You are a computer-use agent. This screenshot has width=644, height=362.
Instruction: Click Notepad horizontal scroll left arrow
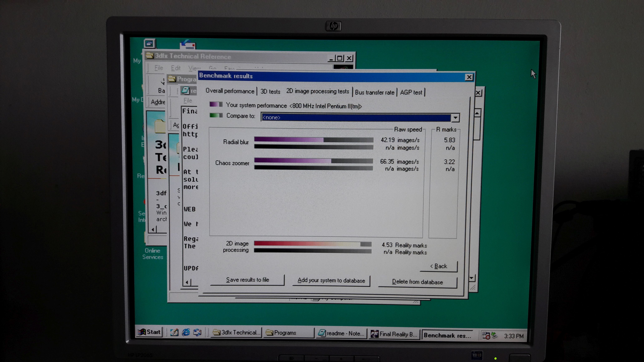187,282
